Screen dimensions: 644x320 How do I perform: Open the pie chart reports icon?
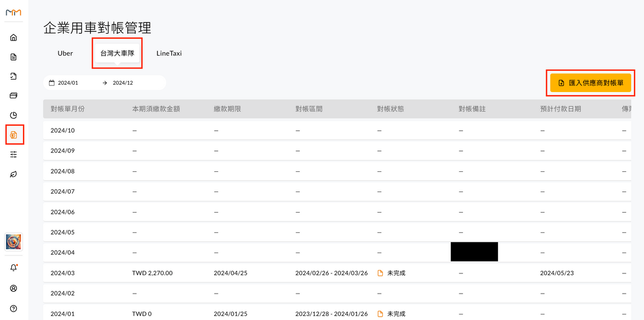pyautogui.click(x=13, y=115)
